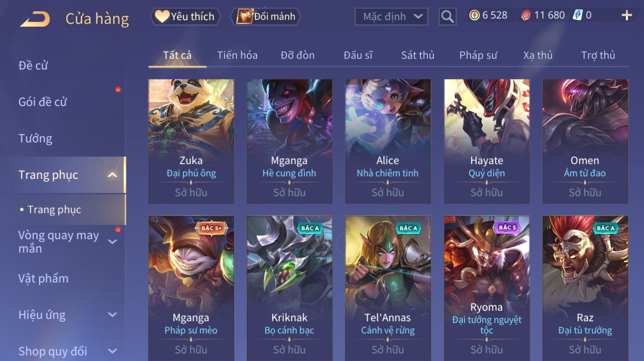Screen dimensions: 644x361
Task: Collapse the Trang phục sidebar section
Action: click(112, 175)
